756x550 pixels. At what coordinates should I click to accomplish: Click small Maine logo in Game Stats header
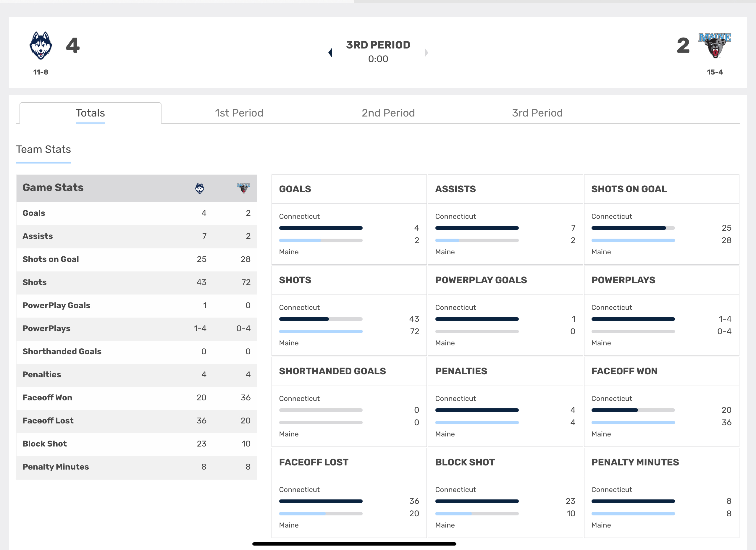pos(244,188)
